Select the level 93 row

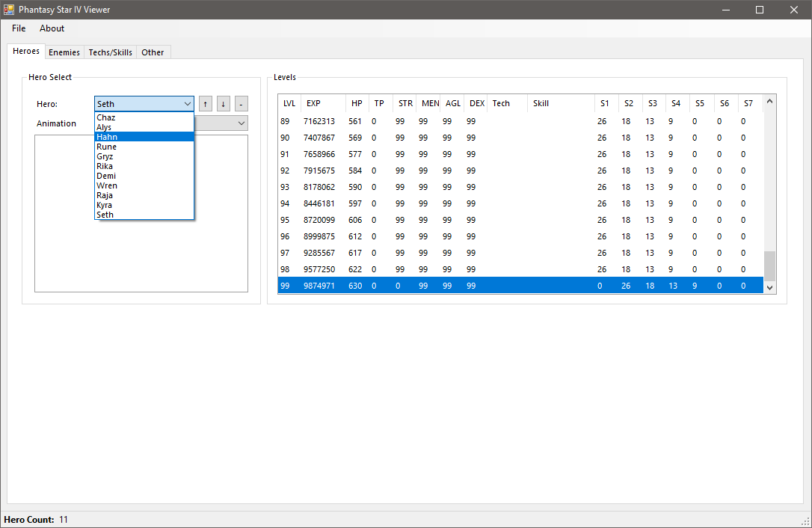pyautogui.click(x=520, y=187)
